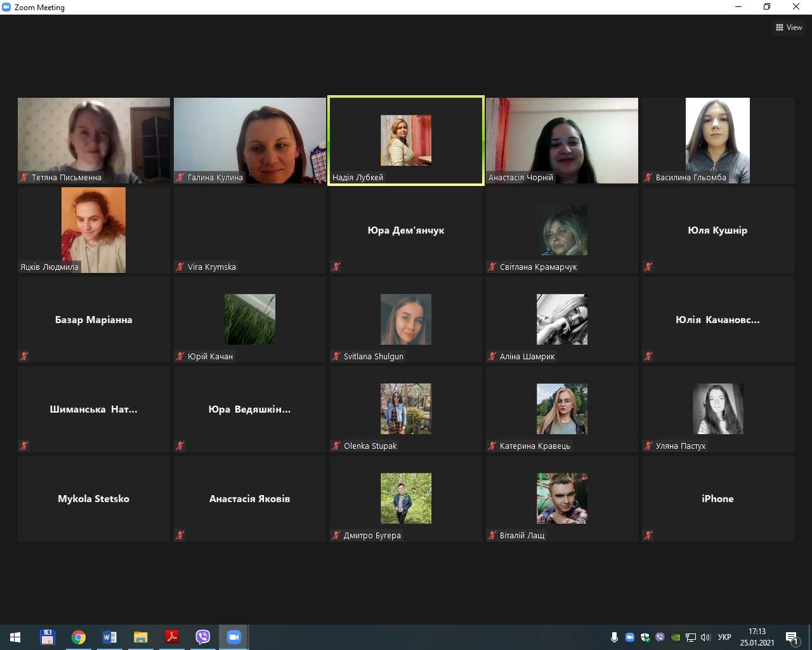Click the name label Яцків Людмила
This screenshot has height=650, width=812.
(x=49, y=267)
